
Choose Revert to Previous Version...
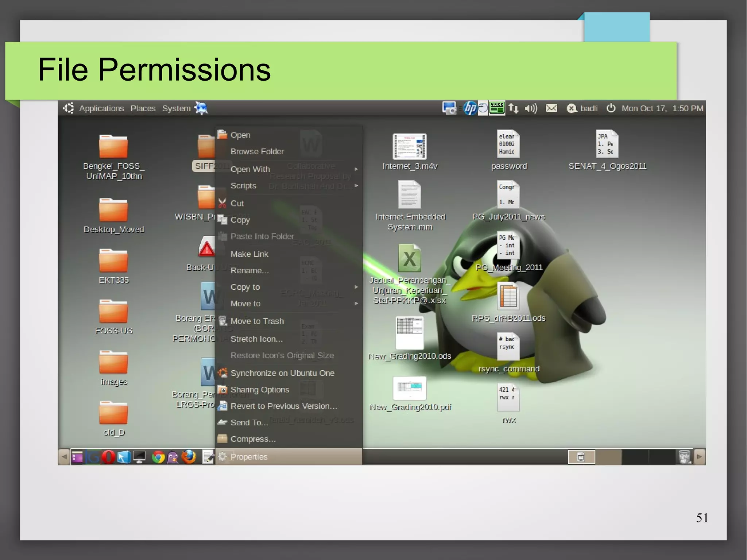[289, 406]
